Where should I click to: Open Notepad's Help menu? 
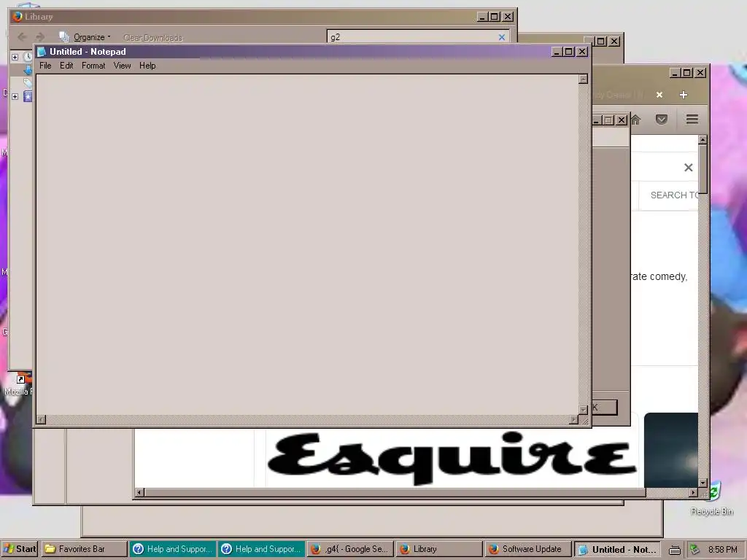(147, 66)
